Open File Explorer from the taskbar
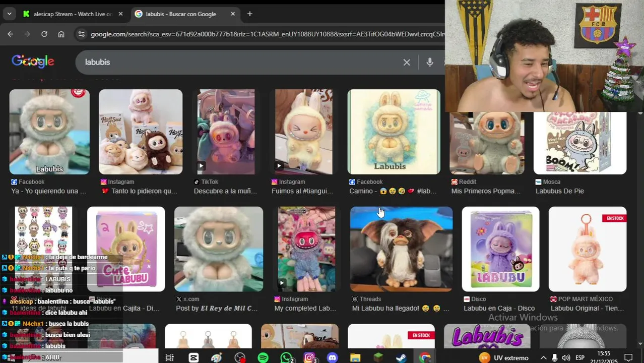644x363 pixels. click(355, 357)
